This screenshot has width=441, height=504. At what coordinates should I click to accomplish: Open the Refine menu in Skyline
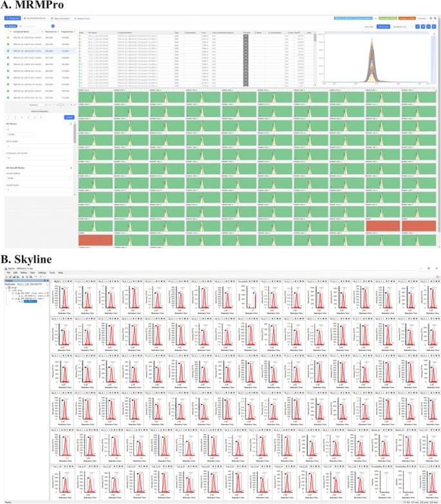(24, 272)
